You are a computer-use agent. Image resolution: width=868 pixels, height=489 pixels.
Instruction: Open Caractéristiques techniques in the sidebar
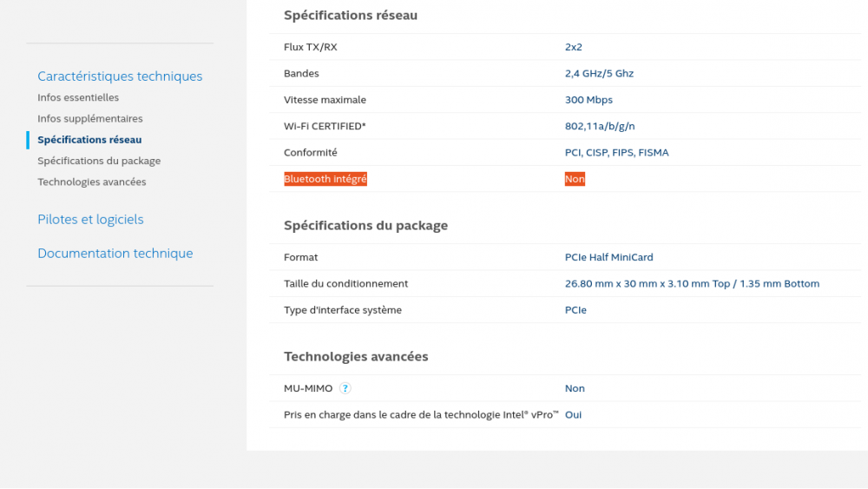click(120, 76)
